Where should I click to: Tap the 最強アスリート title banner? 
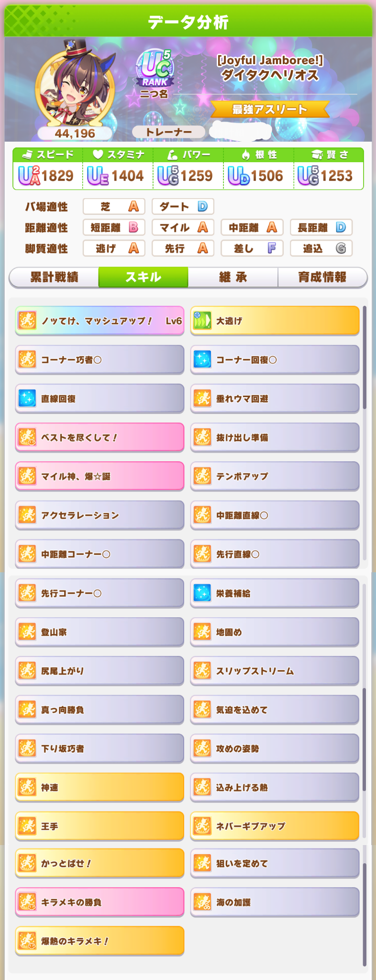click(x=270, y=110)
